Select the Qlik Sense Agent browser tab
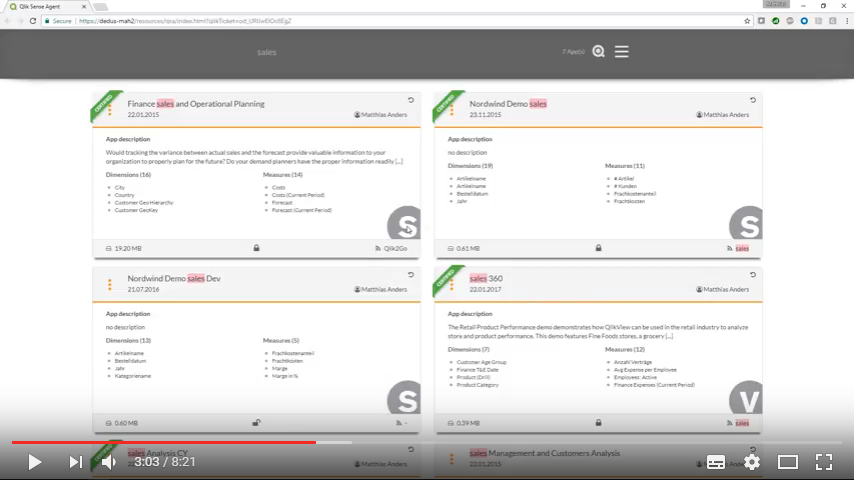This screenshot has width=854, height=480. 48,7
